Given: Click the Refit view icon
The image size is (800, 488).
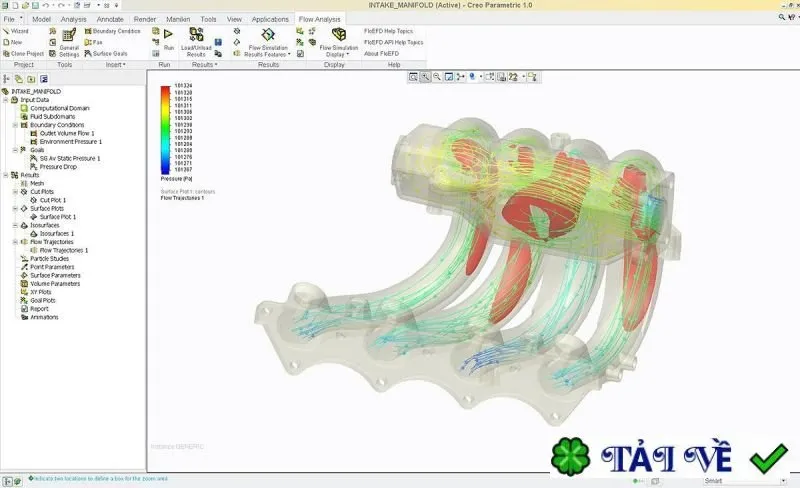Looking at the screenshot, I should pyautogui.click(x=413, y=77).
